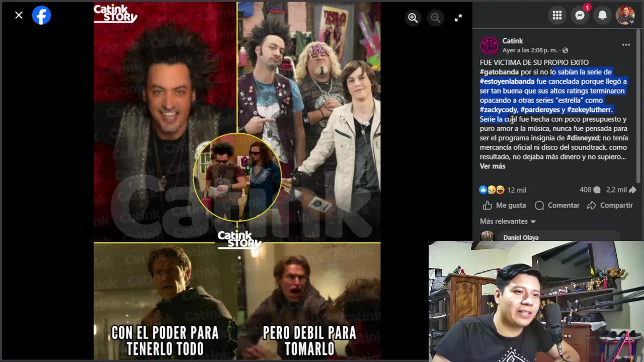Like the post with Me gusta

pyautogui.click(x=504, y=205)
